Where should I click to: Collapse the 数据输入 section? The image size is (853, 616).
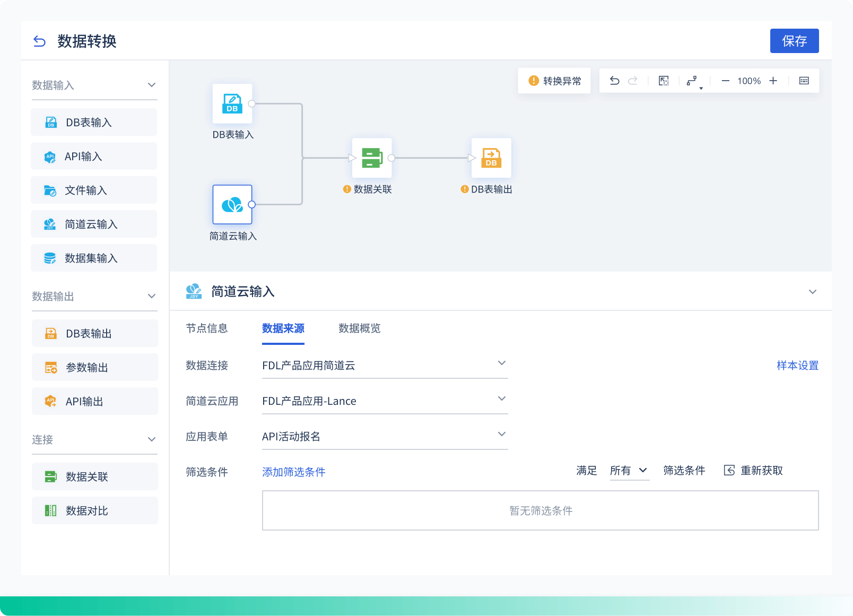(x=152, y=84)
